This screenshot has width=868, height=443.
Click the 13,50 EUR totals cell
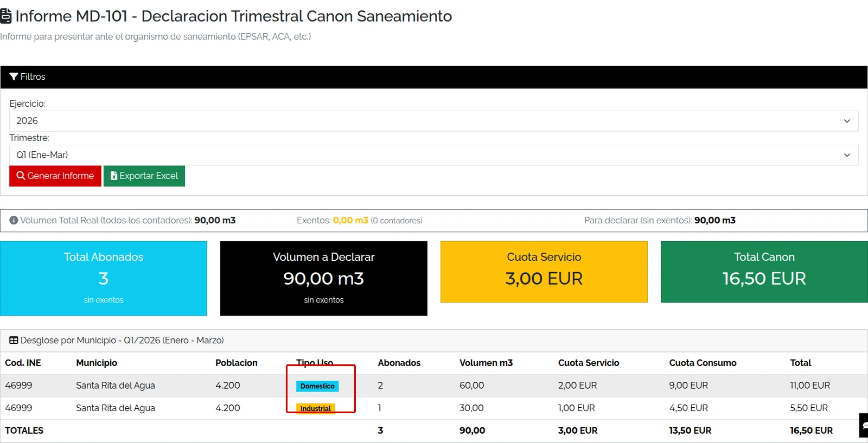pos(690,431)
